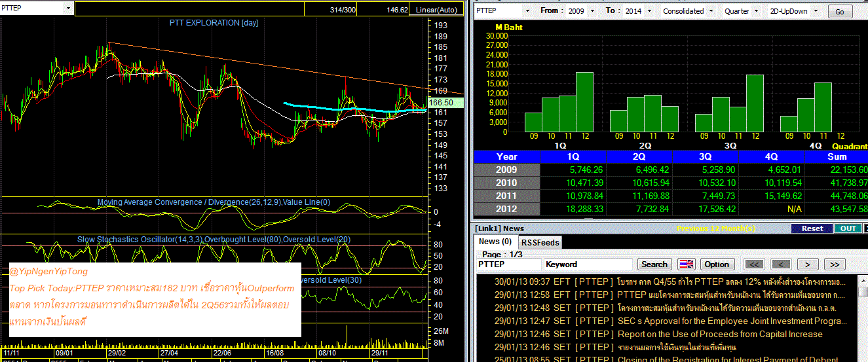Switch to the News (0) tab
The height and width of the screenshot is (362, 868).
click(495, 242)
